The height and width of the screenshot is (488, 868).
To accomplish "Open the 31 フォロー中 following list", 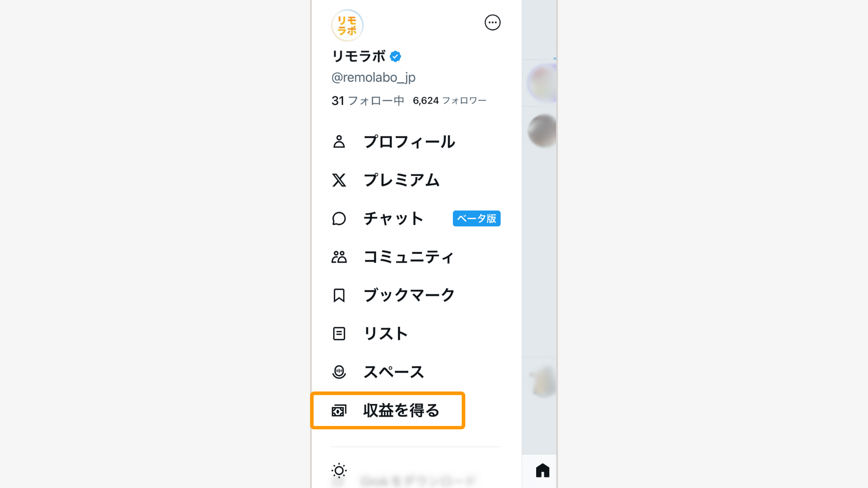I will pos(368,101).
